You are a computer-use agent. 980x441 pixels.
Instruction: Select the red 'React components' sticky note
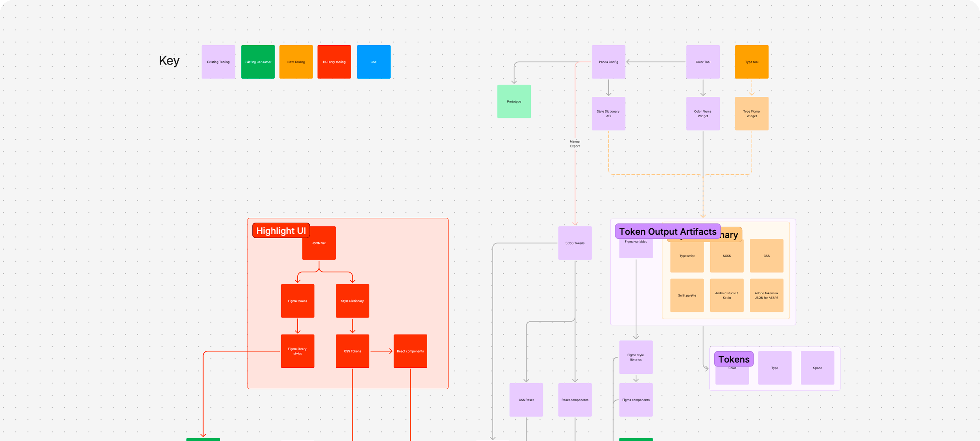click(410, 351)
